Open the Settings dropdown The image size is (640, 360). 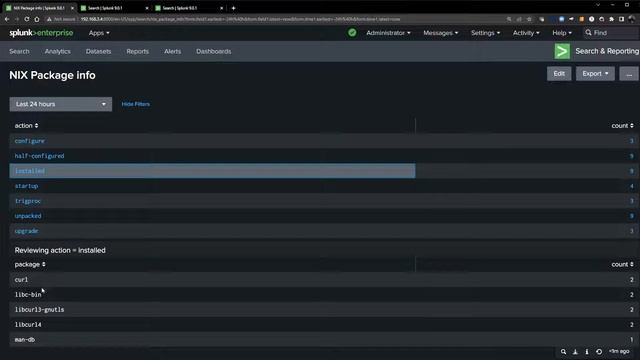click(x=485, y=33)
